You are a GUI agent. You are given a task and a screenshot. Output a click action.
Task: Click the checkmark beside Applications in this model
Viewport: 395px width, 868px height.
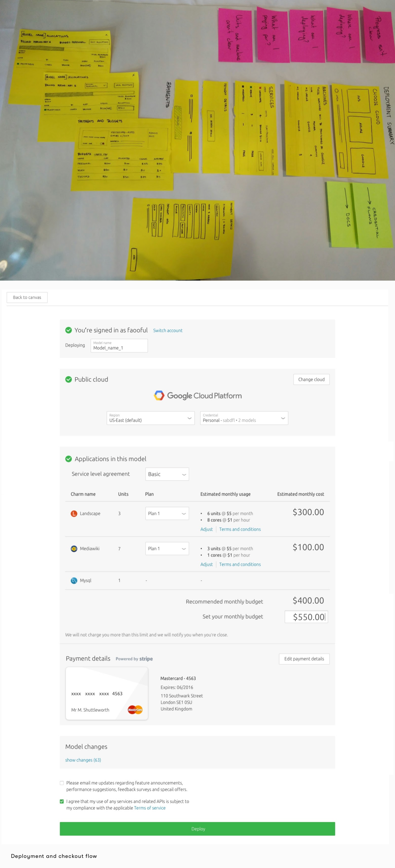point(69,459)
